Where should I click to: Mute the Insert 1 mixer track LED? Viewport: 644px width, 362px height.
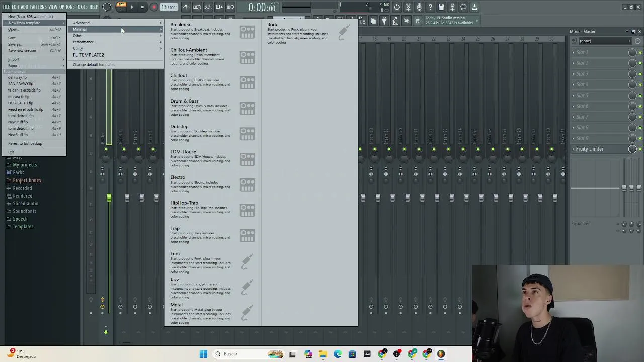click(x=123, y=149)
